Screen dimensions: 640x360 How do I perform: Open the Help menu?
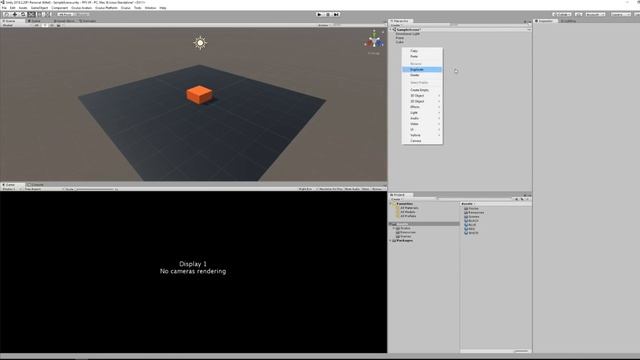click(x=163, y=8)
